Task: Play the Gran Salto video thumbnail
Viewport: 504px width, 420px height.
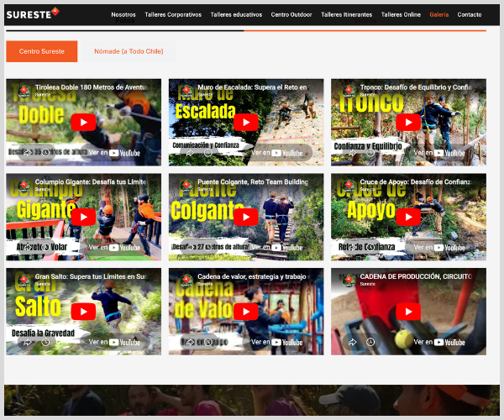Action: [x=83, y=312]
